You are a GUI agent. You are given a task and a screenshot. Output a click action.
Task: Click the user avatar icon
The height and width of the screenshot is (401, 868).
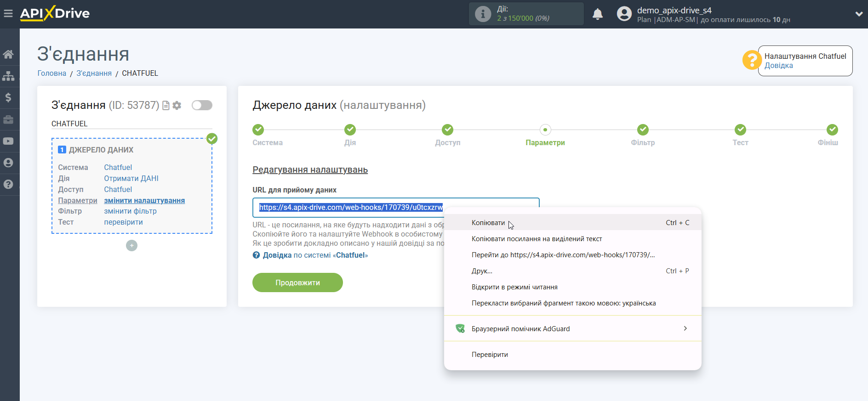click(x=624, y=14)
